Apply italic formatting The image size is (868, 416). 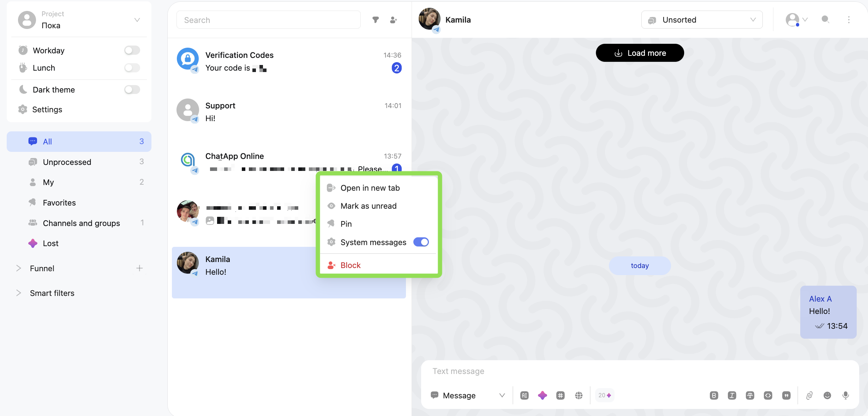coord(732,396)
